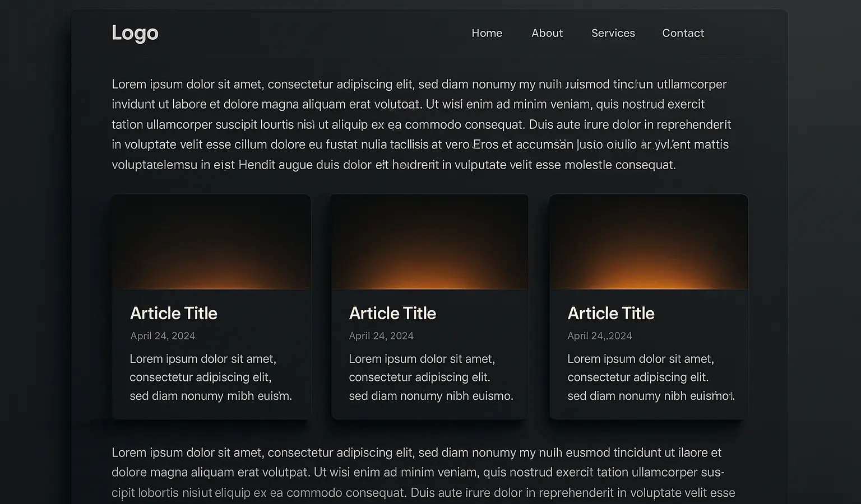The height and width of the screenshot is (504, 861).
Task: Select the middle card's April 24, 2024 date
Action: coord(381,336)
